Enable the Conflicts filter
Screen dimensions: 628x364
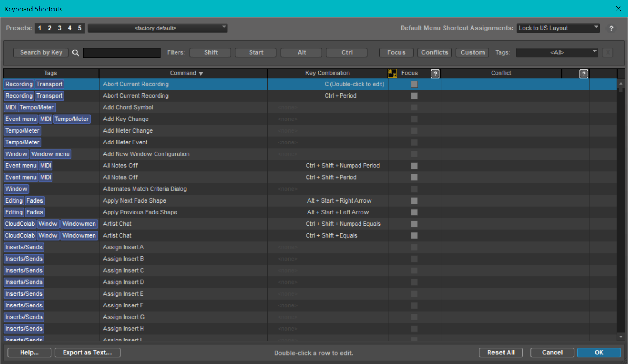click(434, 52)
